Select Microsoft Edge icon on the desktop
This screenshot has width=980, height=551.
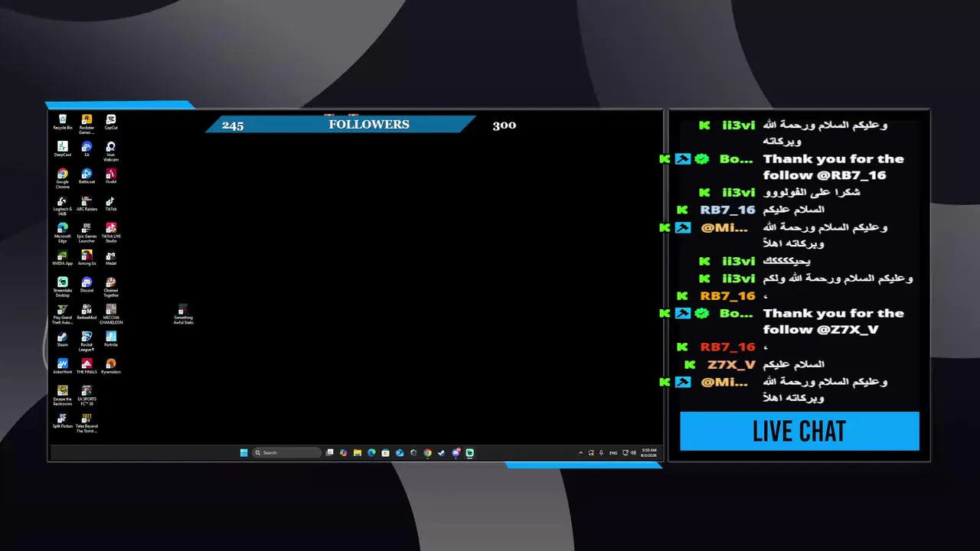coord(63,232)
